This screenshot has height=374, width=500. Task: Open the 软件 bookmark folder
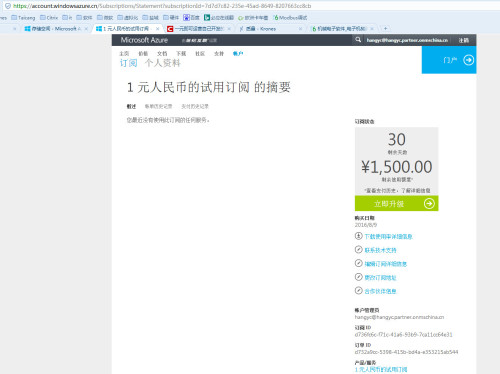84,18
